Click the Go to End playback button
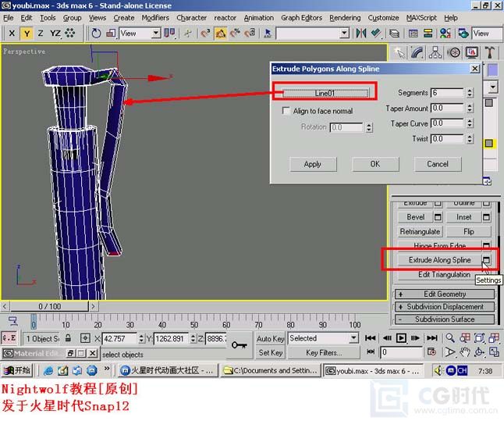Viewport: 504px width, 421px height. (432, 338)
